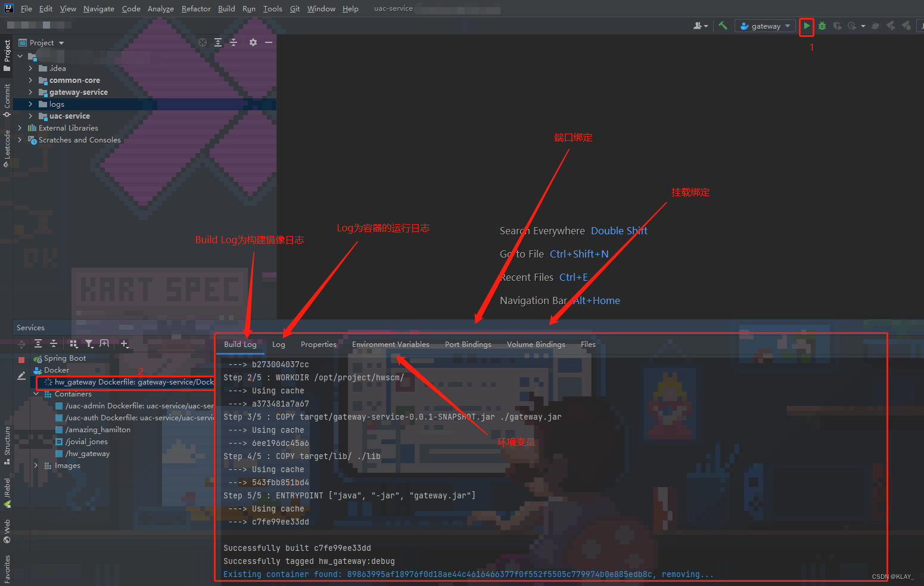924x586 pixels.
Task: Open the Project view mode dropdown
Action: click(x=42, y=42)
